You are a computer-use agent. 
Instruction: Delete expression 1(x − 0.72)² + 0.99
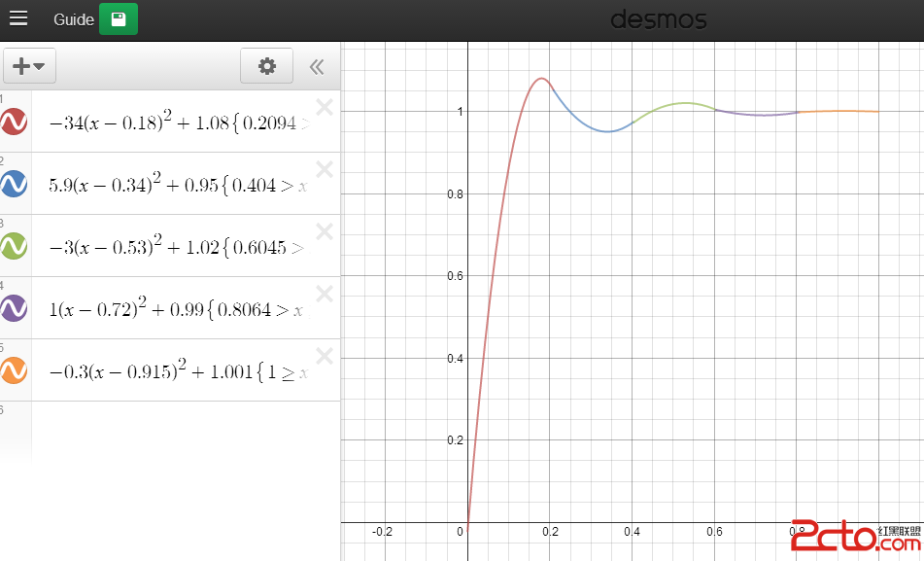tap(325, 294)
